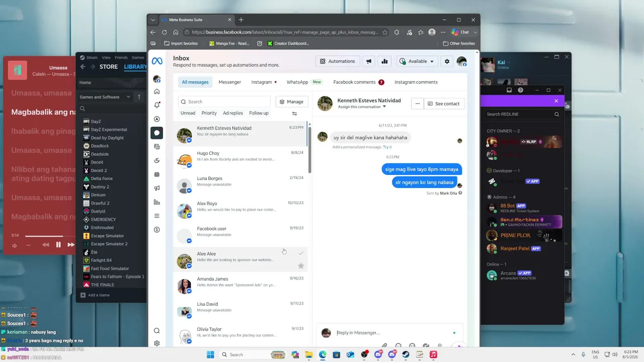The height and width of the screenshot is (362, 644).
Task: Skip to next track in the music player
Action: click(71, 245)
